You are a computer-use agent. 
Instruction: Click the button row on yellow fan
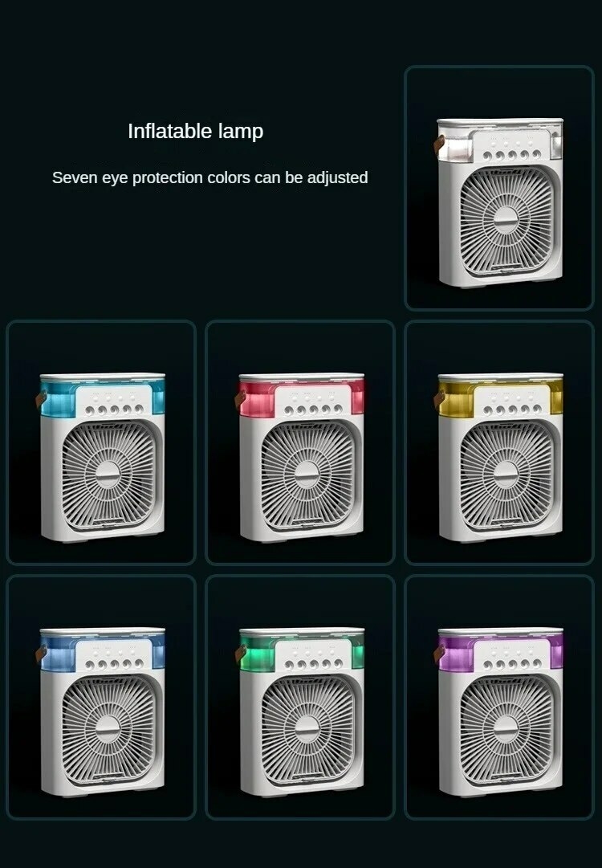click(512, 410)
